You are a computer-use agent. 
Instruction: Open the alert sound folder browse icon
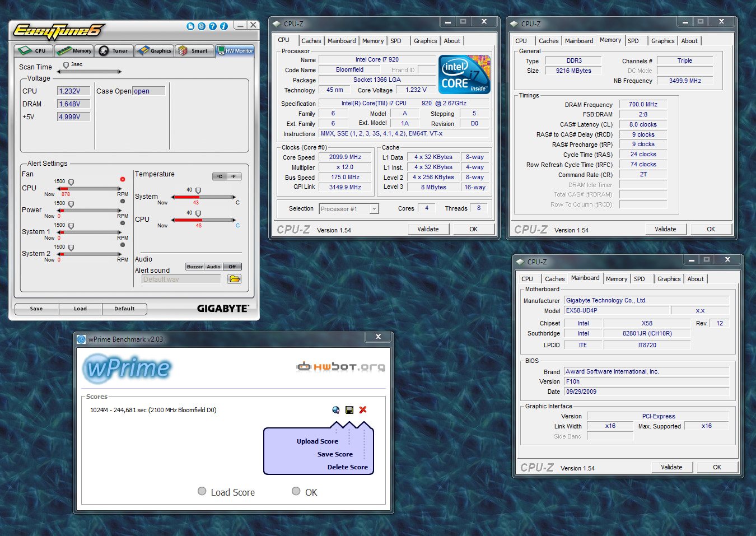(x=234, y=279)
